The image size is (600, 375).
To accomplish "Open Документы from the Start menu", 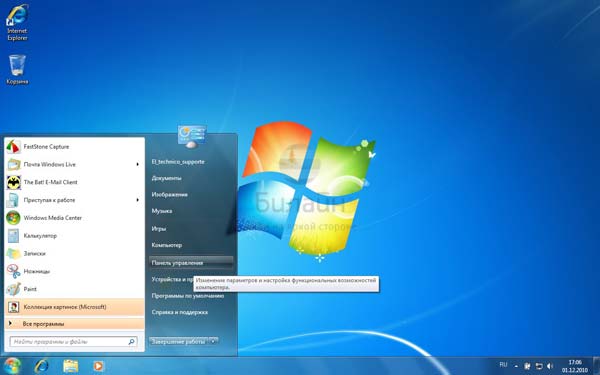I will (x=166, y=178).
